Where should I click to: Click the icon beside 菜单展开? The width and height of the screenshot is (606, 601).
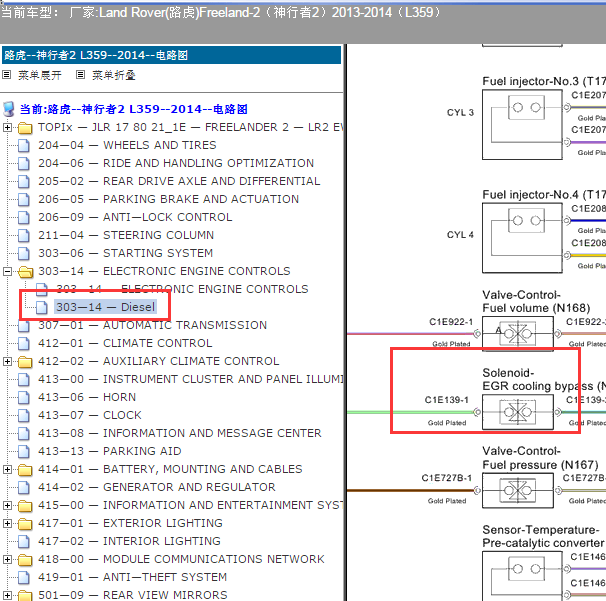[x=7, y=75]
